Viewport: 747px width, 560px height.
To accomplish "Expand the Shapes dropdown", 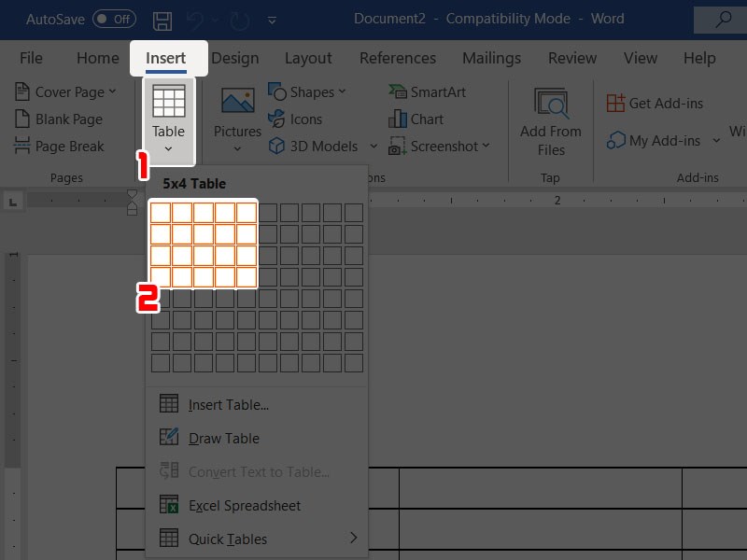I will [x=342, y=91].
